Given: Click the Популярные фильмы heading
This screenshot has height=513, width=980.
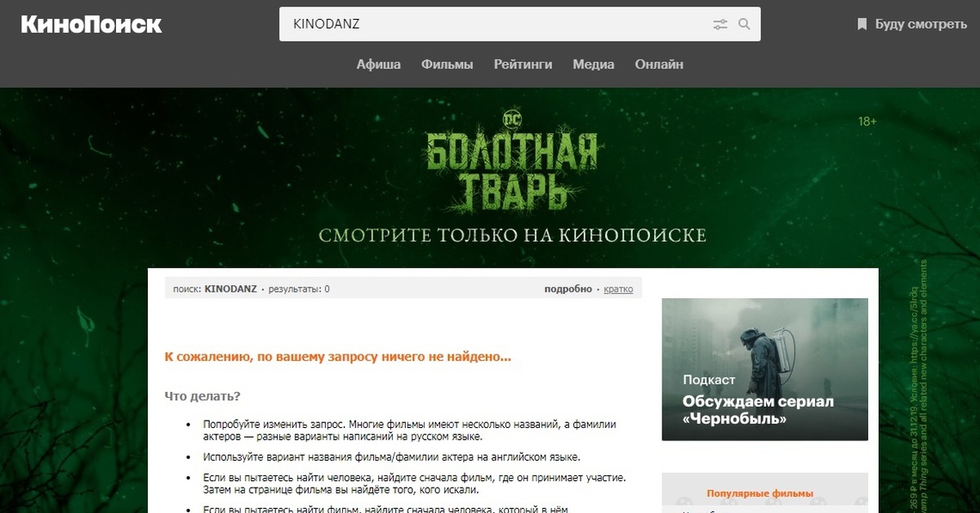Looking at the screenshot, I should click(x=759, y=493).
